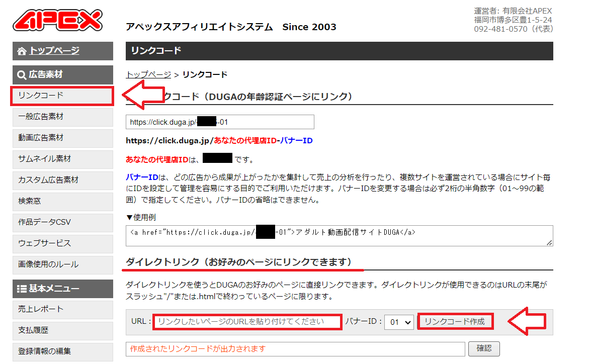Click the 確認 button

[x=484, y=348]
